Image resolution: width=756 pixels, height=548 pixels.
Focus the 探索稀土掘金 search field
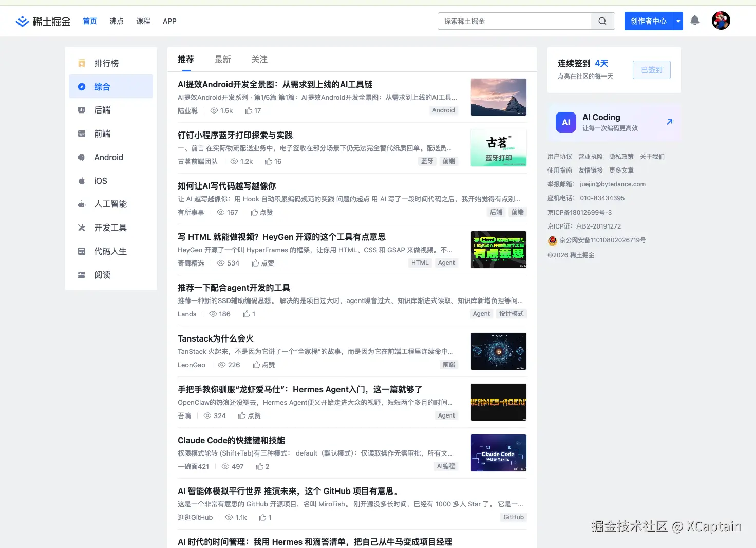515,21
